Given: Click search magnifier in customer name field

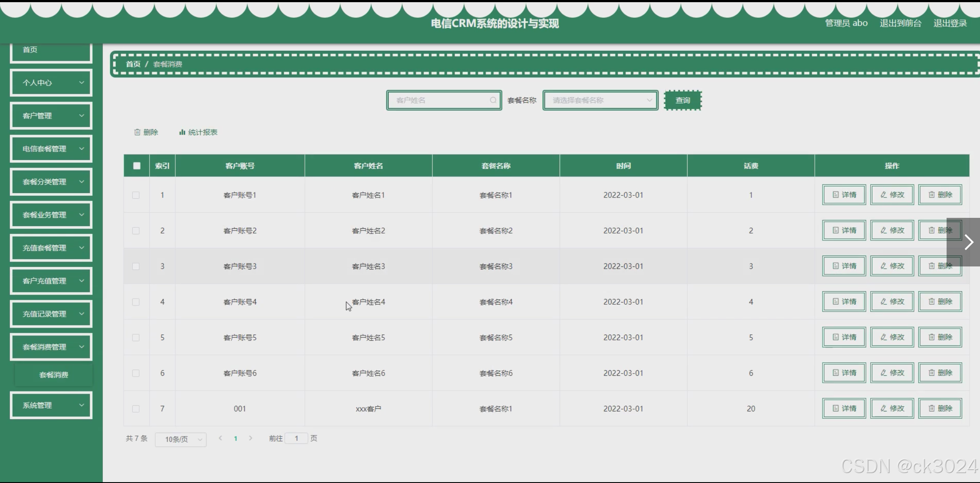Looking at the screenshot, I should pos(493,100).
